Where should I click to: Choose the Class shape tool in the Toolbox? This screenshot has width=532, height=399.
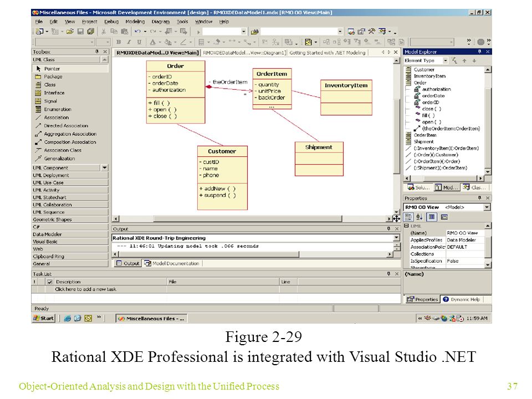click(x=70, y=85)
